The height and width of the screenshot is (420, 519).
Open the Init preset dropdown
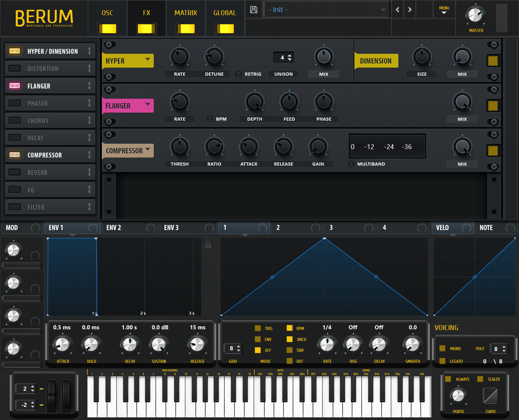[327, 10]
